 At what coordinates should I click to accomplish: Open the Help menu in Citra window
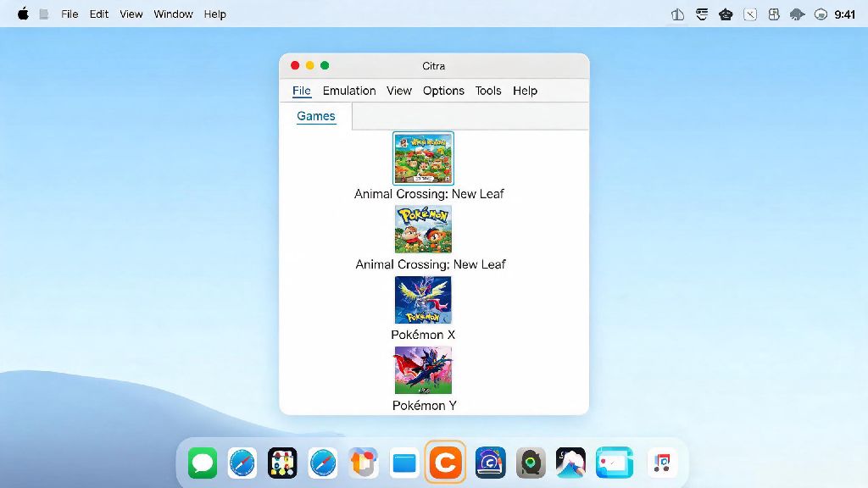(525, 91)
